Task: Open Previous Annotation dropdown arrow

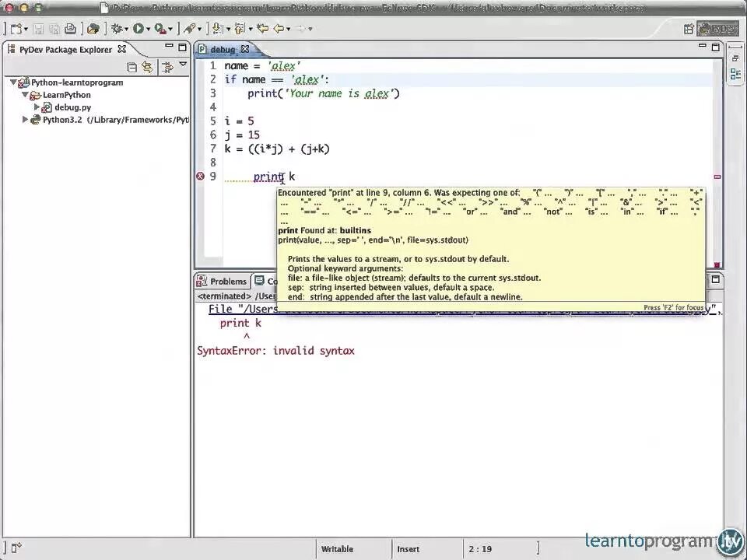Action: pyautogui.click(x=250, y=30)
